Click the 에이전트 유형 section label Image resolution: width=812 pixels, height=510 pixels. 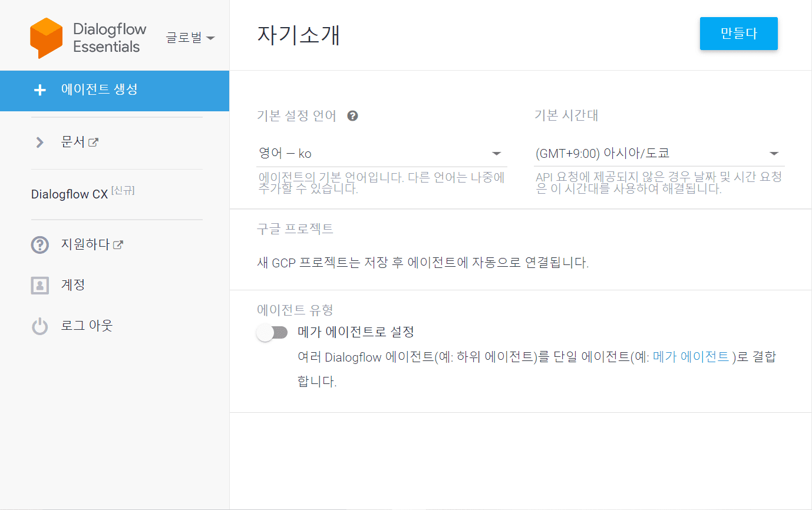296,309
